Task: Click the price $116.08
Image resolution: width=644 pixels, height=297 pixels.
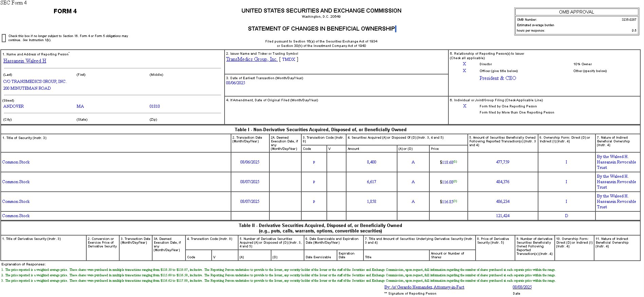Action: click(x=447, y=182)
